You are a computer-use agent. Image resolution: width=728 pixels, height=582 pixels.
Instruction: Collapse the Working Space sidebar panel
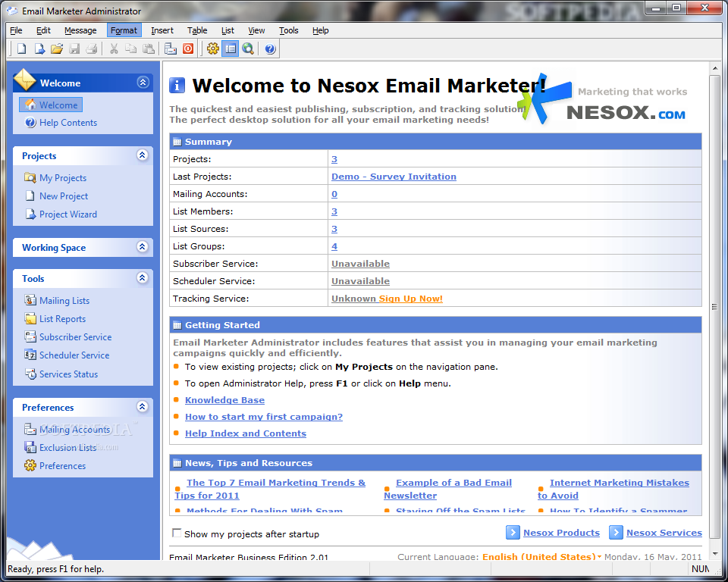(142, 246)
